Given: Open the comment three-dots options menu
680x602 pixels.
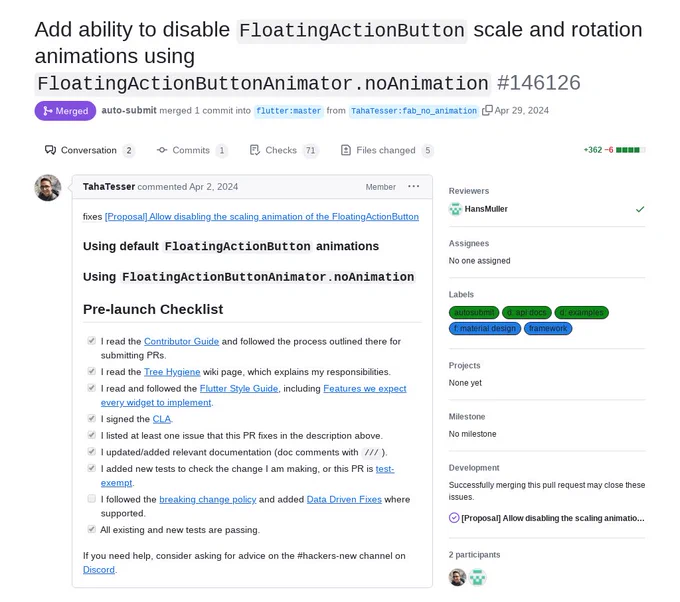Looking at the screenshot, I should (413, 186).
